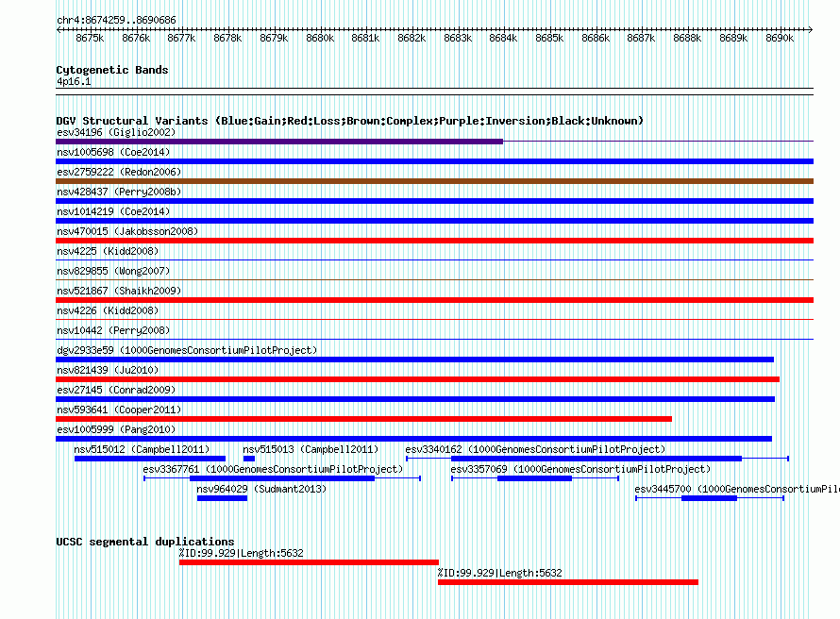
Task: Click the blue esv27145 gain bar
Action: [x=415, y=399]
